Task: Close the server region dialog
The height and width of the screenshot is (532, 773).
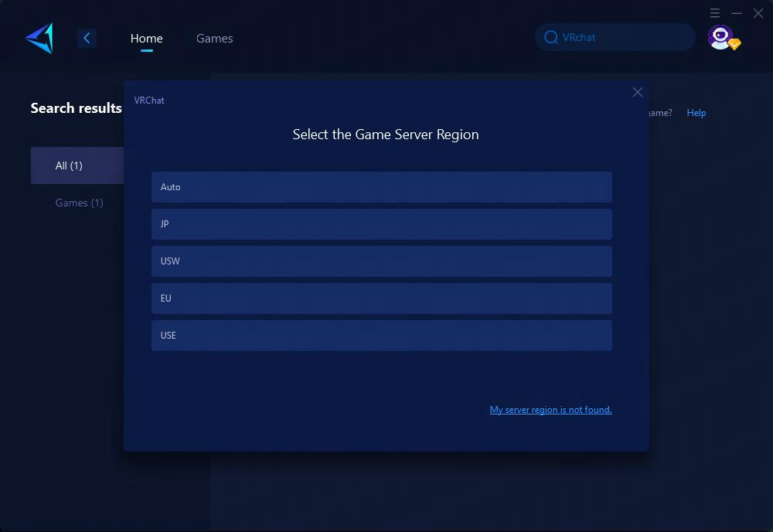Action: tap(638, 92)
